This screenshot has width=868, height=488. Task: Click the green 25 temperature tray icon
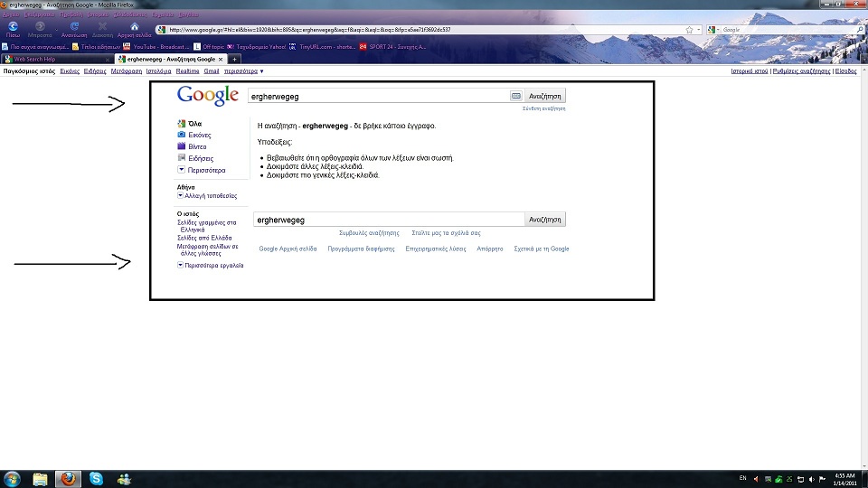point(789,479)
